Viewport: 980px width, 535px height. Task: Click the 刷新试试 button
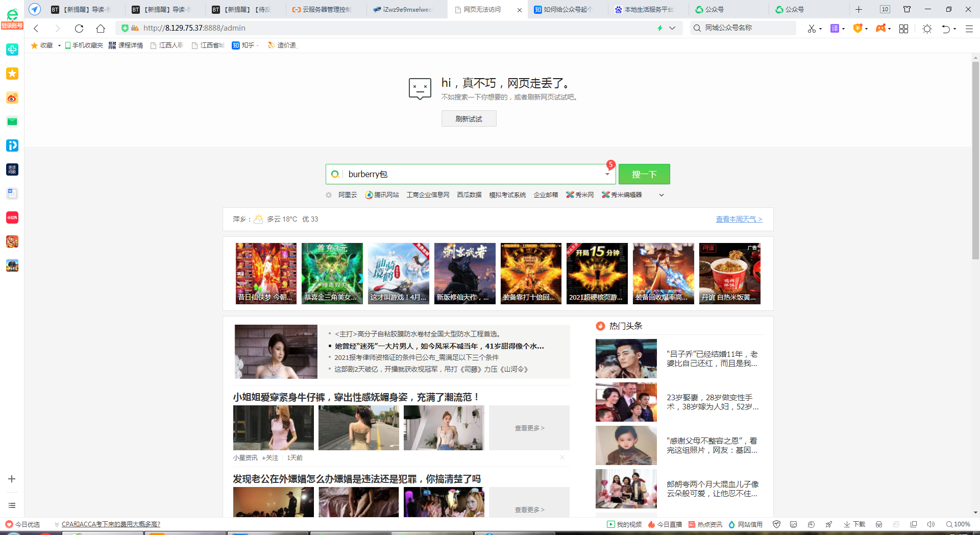coord(469,118)
